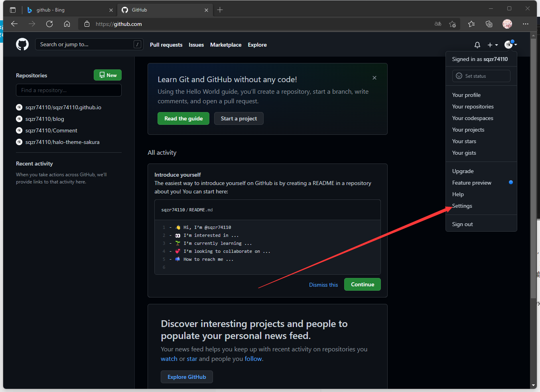540x392 pixels.
Task: Click the Read the guide button
Action: pyautogui.click(x=183, y=118)
